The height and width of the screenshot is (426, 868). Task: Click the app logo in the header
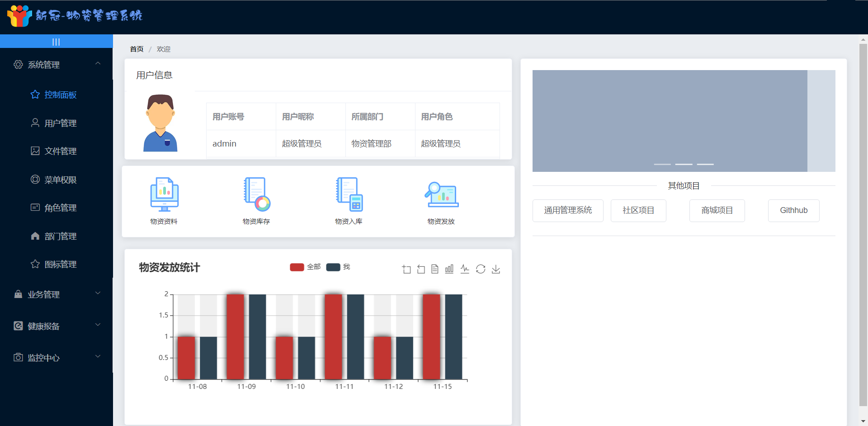[20, 16]
